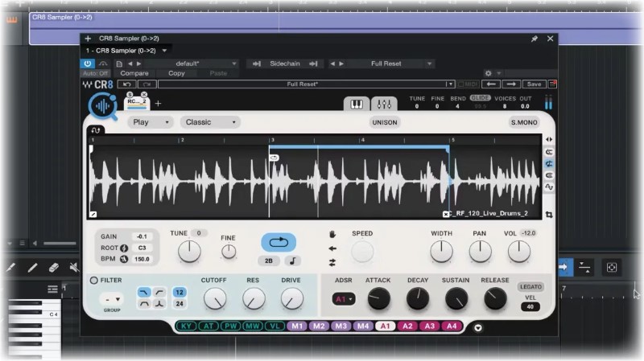This screenshot has height=361, width=644.
Task: Solo the RC sample layer with S badge
Action: point(130,94)
